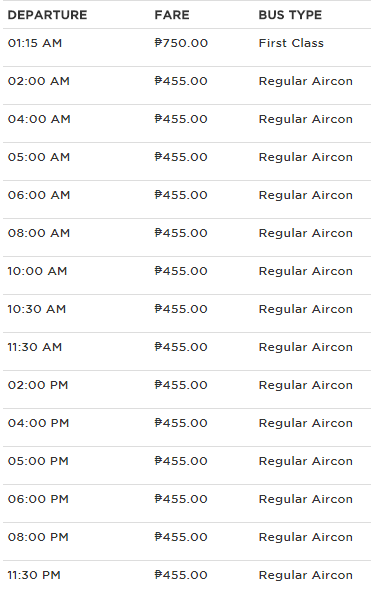
Task: Click the FARE column header
Action: [172, 15]
